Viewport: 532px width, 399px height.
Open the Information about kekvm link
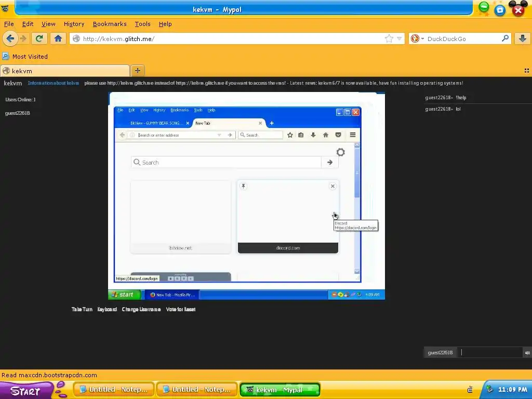[x=54, y=83]
